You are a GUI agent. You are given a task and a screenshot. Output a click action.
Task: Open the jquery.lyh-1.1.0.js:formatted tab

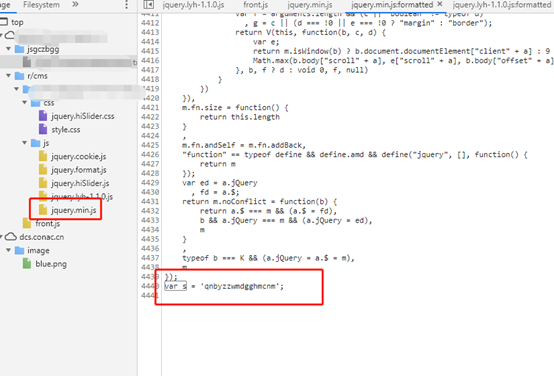tap(502, 5)
